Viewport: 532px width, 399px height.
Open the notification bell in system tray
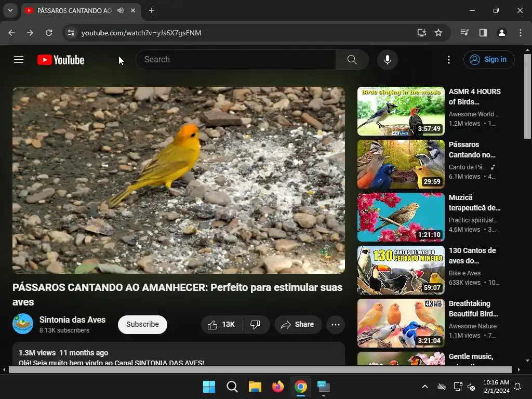(518, 387)
